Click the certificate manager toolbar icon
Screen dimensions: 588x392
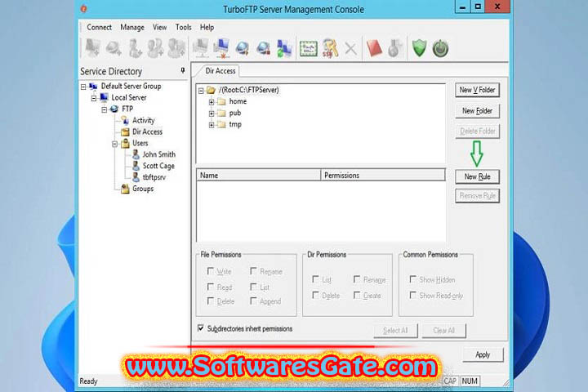tap(309, 48)
